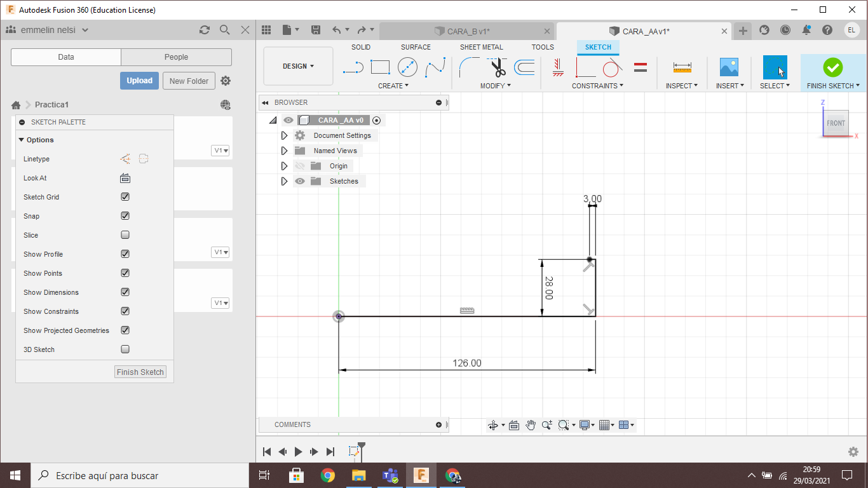Click the blue Upload button
The height and width of the screenshot is (488, 868).
pos(139,81)
